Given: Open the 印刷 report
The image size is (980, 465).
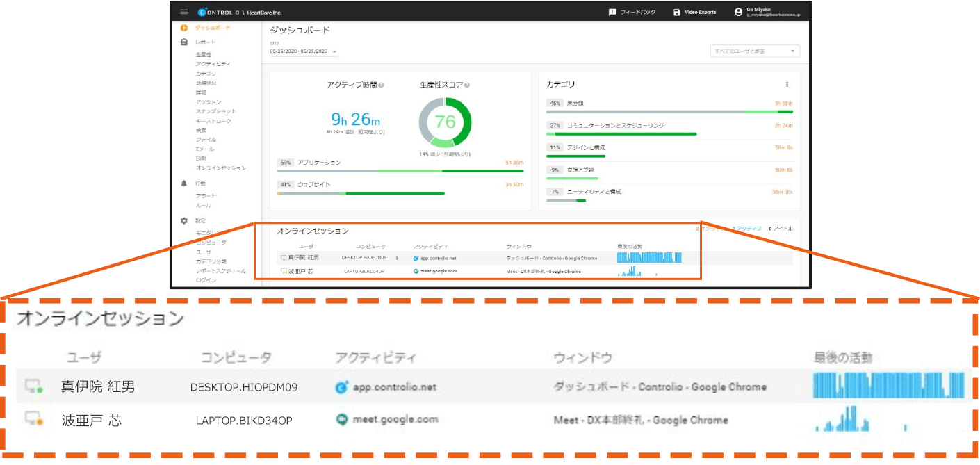Looking at the screenshot, I should [x=201, y=158].
